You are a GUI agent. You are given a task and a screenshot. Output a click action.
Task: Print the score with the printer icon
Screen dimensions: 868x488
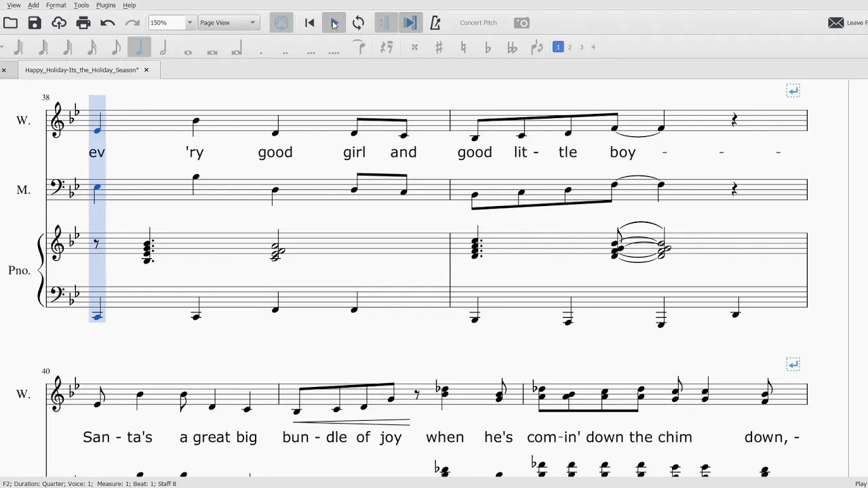(x=83, y=23)
